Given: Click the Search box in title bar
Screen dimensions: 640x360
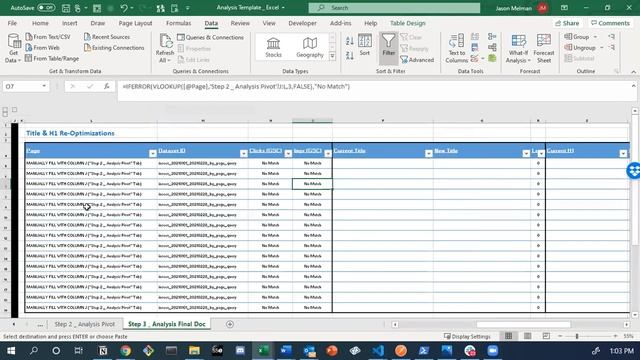Looking at the screenshot, I should pyautogui.click(x=394, y=8).
